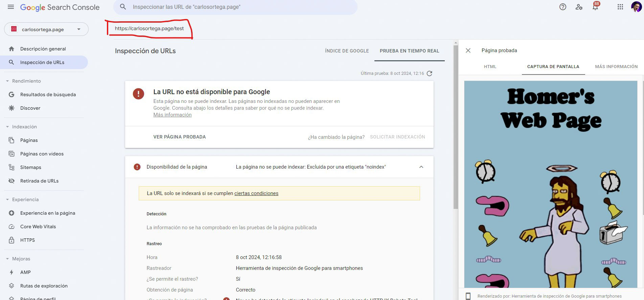The image size is (644, 300).
Task: Open the account profile avatar
Action: click(x=636, y=7)
